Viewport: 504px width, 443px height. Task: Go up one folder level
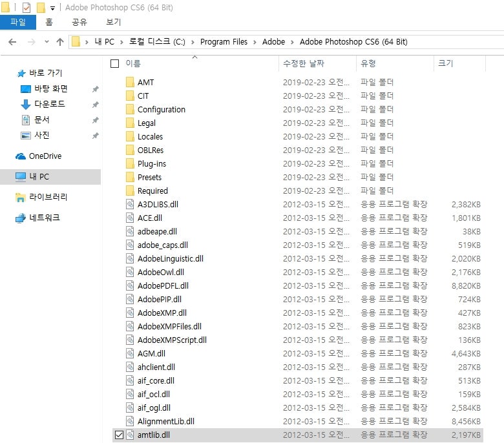pos(60,42)
